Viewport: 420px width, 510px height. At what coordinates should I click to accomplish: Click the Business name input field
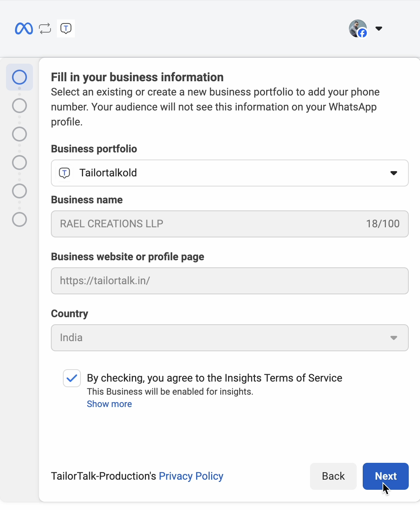click(x=230, y=224)
